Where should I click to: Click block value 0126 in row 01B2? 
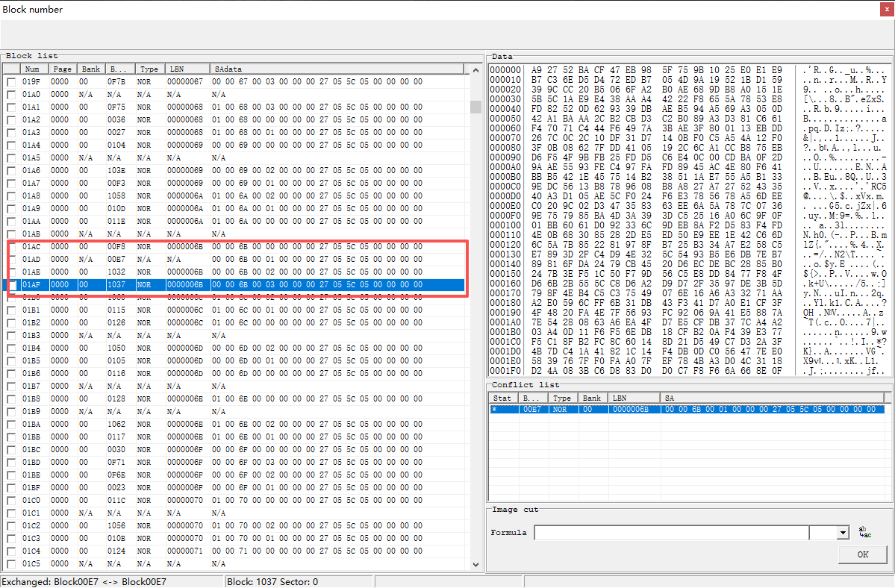pyautogui.click(x=116, y=323)
